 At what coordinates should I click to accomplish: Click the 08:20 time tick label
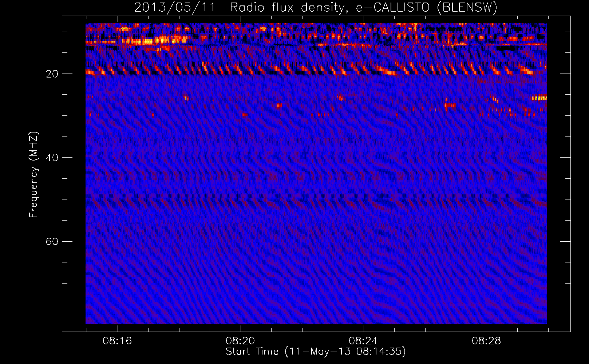(x=240, y=341)
